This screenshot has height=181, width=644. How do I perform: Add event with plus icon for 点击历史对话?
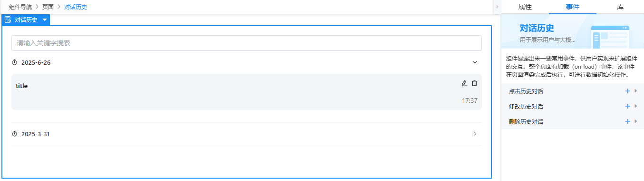click(x=627, y=91)
